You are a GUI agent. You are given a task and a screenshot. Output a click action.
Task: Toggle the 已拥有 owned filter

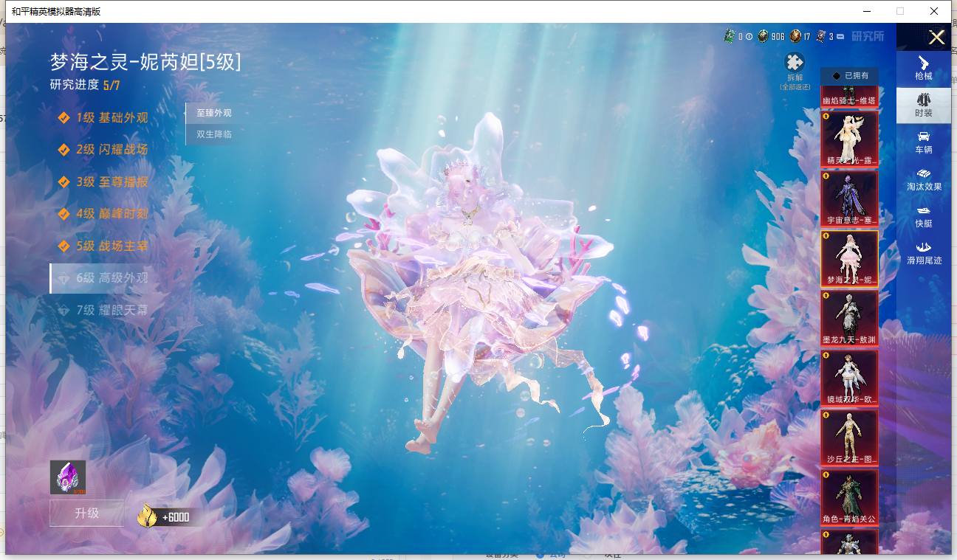pyautogui.click(x=850, y=76)
